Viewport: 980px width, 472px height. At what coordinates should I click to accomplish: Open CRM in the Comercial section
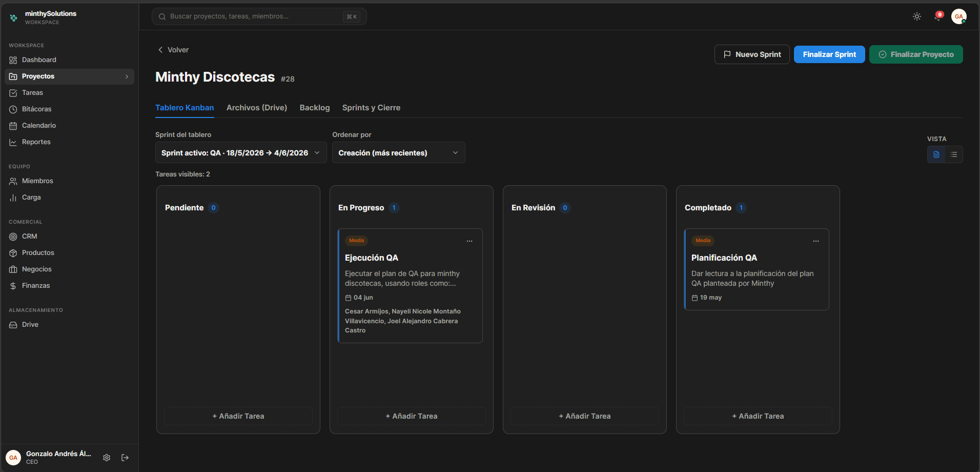click(x=69, y=237)
